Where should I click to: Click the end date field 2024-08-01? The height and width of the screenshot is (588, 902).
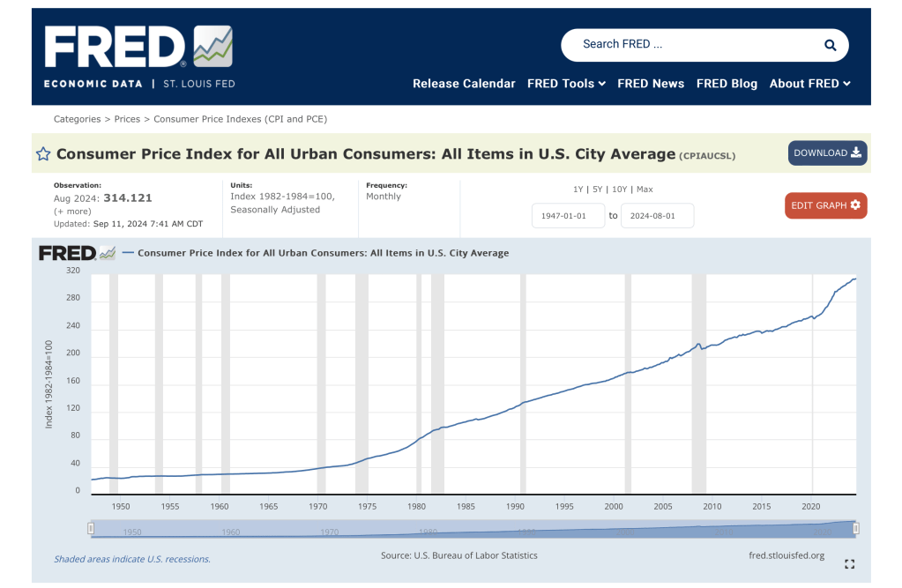[x=657, y=216]
